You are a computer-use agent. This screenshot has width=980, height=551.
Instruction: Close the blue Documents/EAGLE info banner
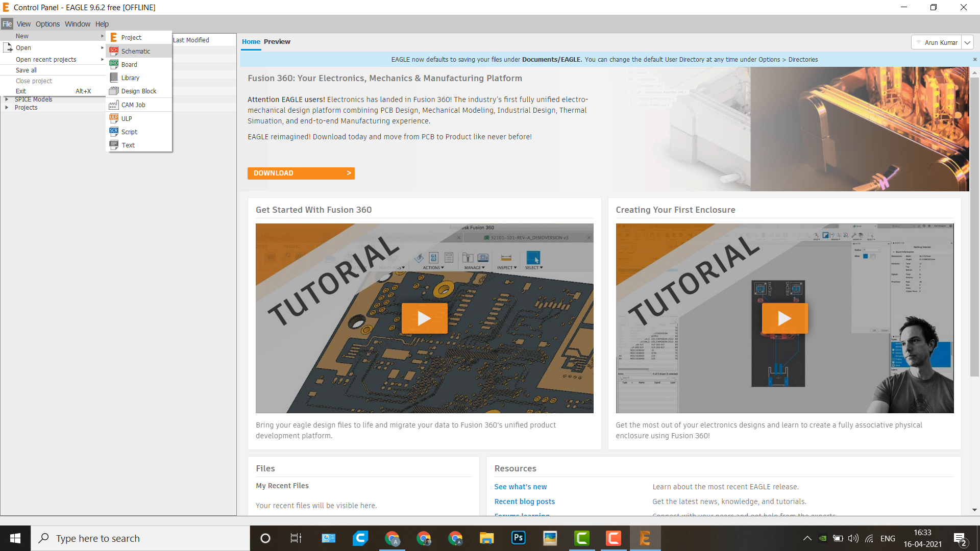click(x=975, y=60)
